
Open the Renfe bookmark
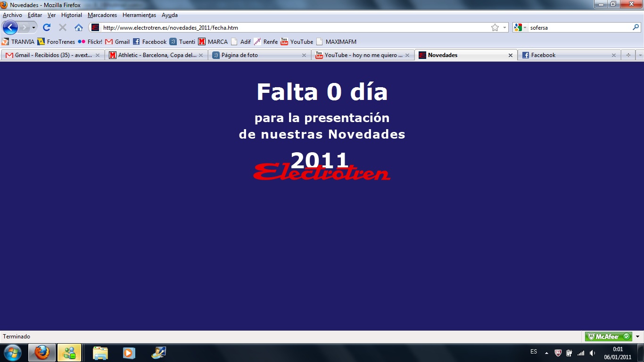coord(266,41)
